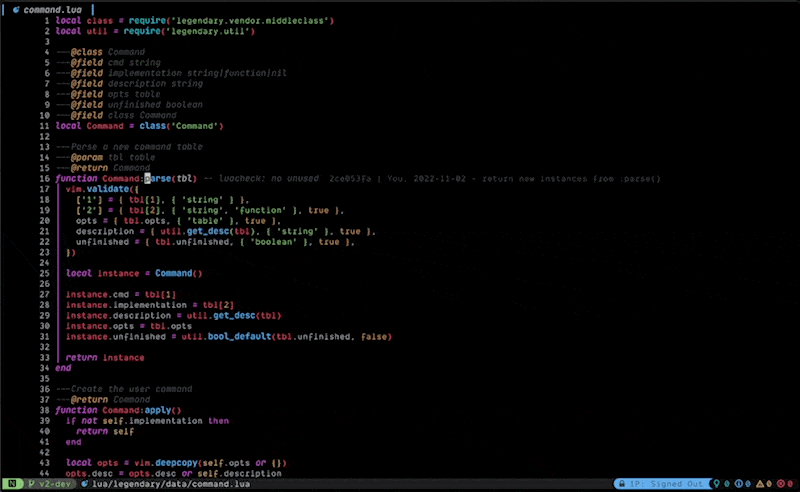800x492 pixels.
Task: Click the warning triangle diagnostics icon
Action: [x=760, y=484]
